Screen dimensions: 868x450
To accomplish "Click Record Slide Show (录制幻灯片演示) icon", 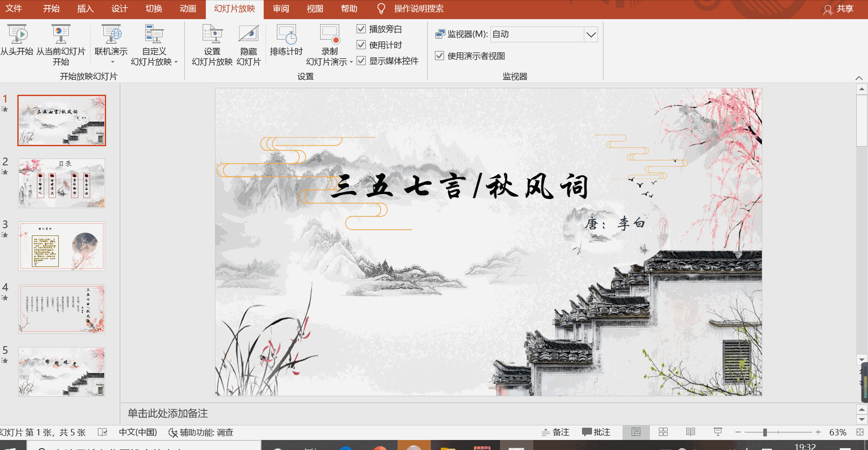I will point(330,34).
